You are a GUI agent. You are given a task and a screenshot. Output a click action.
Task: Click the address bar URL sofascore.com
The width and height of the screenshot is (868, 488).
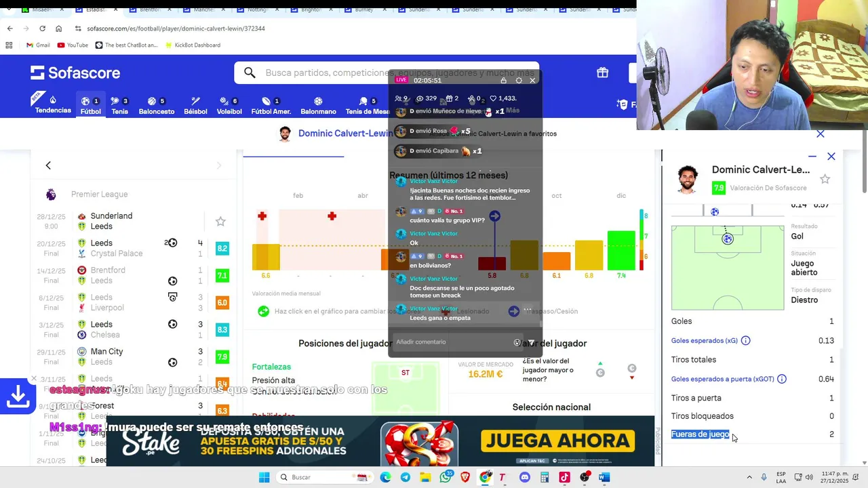click(176, 28)
